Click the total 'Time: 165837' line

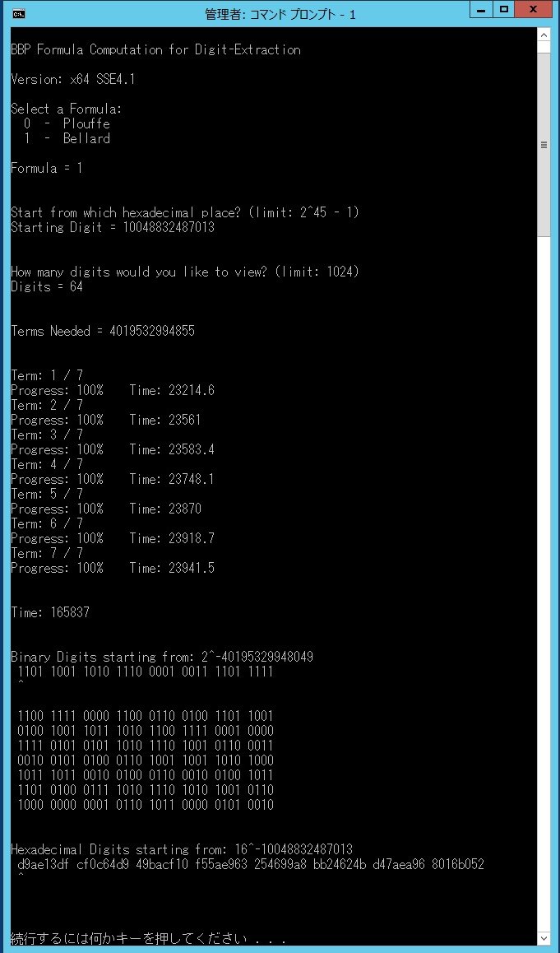pyautogui.click(x=50, y=612)
